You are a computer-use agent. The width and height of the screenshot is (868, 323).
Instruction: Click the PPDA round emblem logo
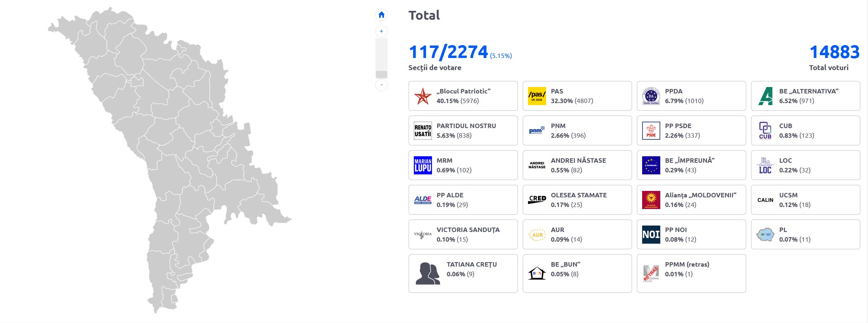[x=651, y=96]
